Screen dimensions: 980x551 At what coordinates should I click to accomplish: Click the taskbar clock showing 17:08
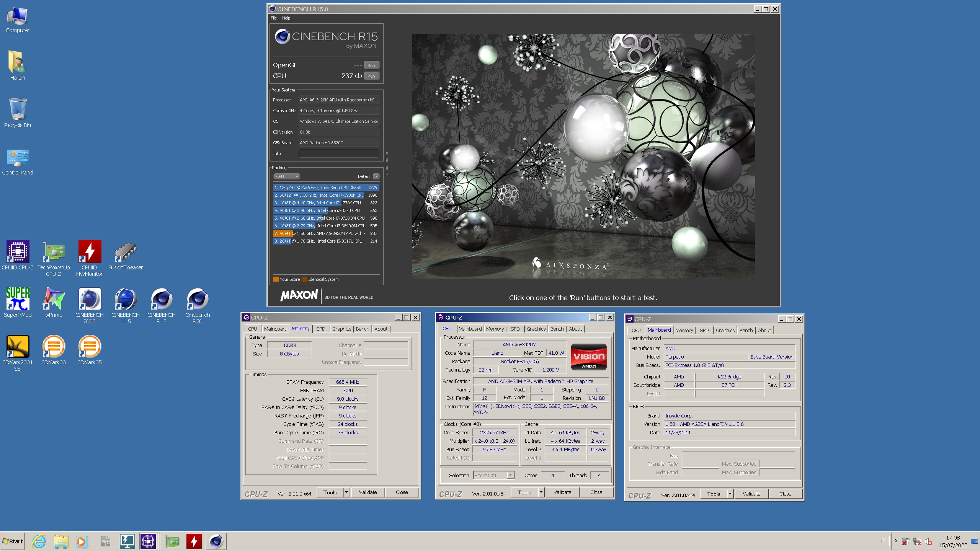[953, 541]
